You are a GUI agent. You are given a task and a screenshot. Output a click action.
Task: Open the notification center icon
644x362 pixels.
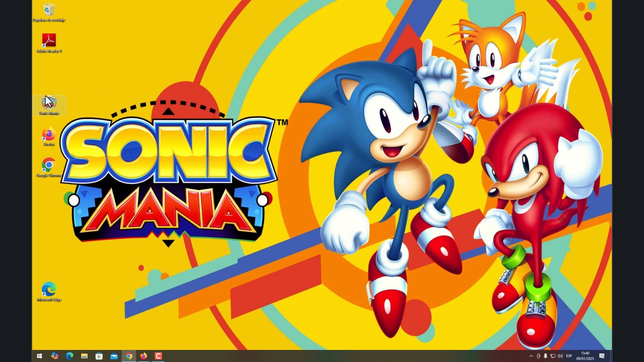pyautogui.click(x=602, y=356)
